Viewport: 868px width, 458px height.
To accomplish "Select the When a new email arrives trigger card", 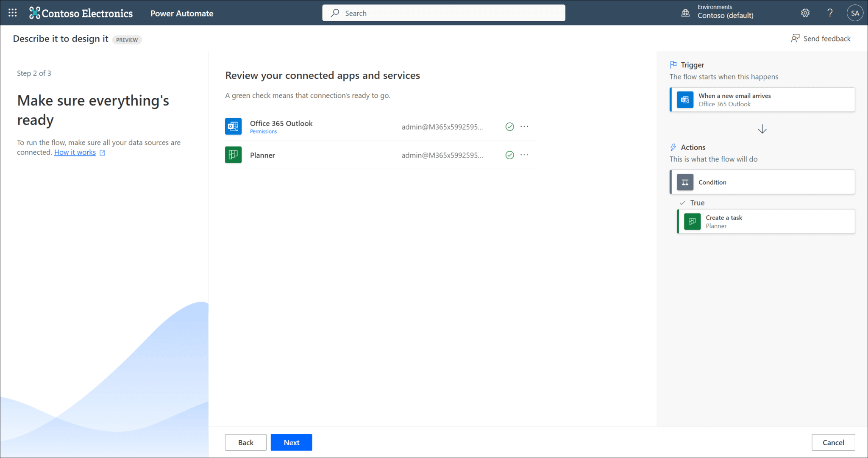I will click(x=762, y=100).
